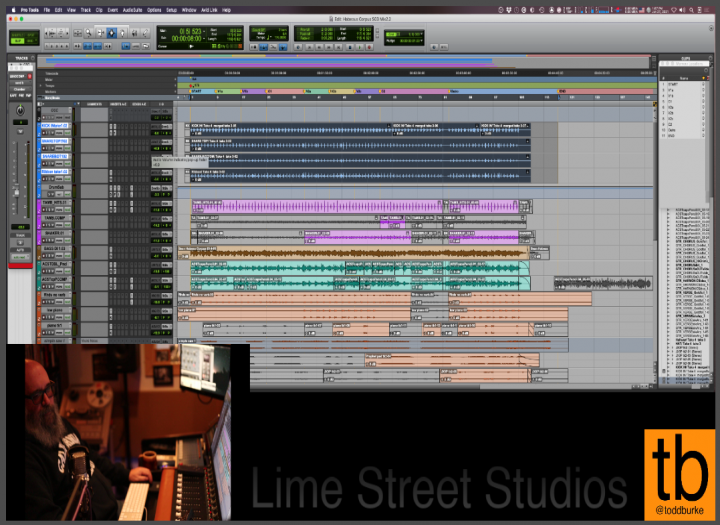
Task: Open the Track menu
Action: coord(85,10)
